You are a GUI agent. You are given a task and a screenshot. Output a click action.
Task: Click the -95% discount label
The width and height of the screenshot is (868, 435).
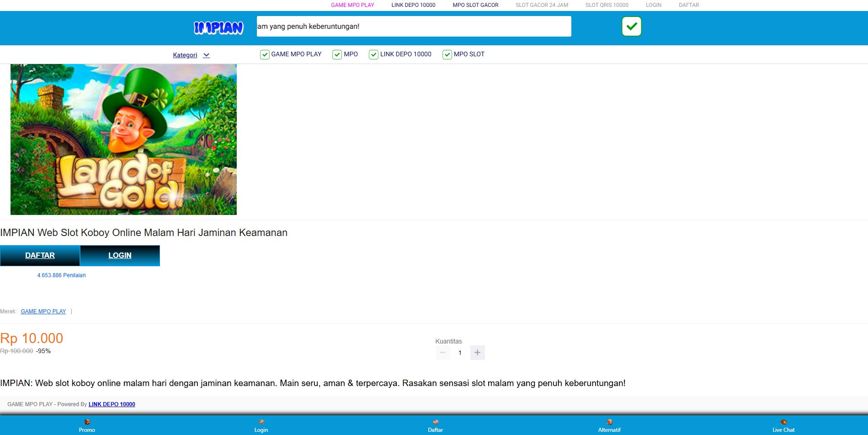43,351
